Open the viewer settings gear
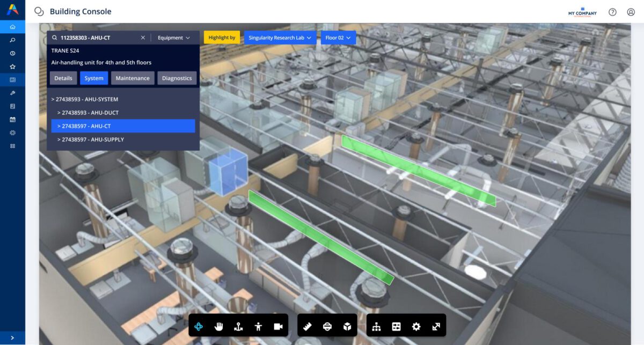The image size is (644, 345). tap(415, 326)
